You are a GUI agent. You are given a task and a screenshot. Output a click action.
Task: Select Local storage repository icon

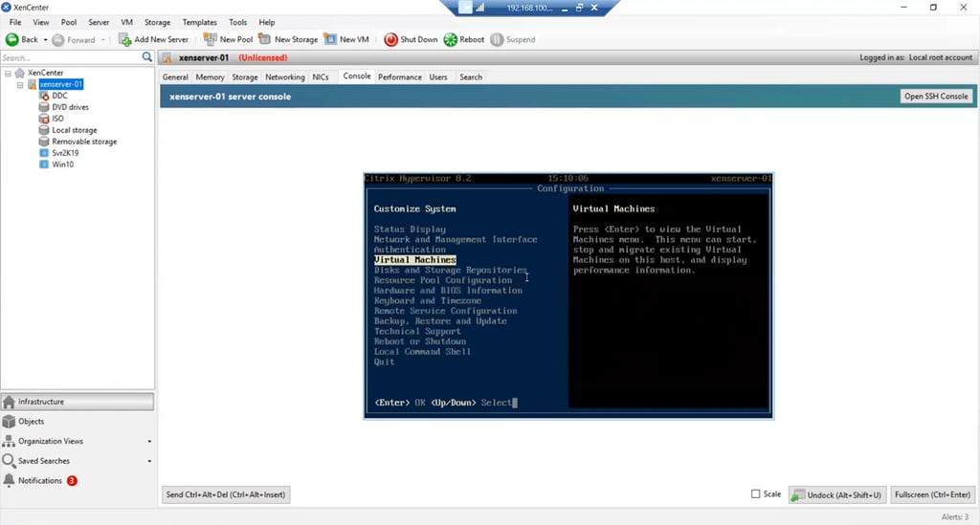[44, 130]
